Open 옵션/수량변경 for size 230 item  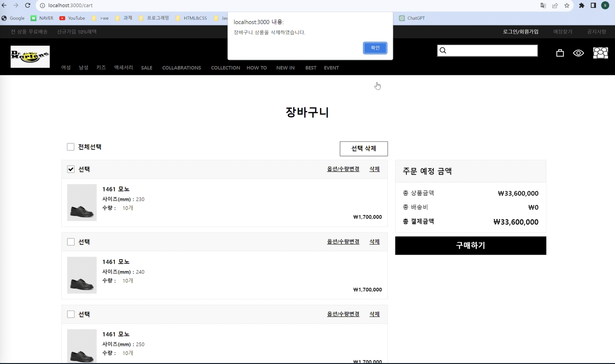343,169
